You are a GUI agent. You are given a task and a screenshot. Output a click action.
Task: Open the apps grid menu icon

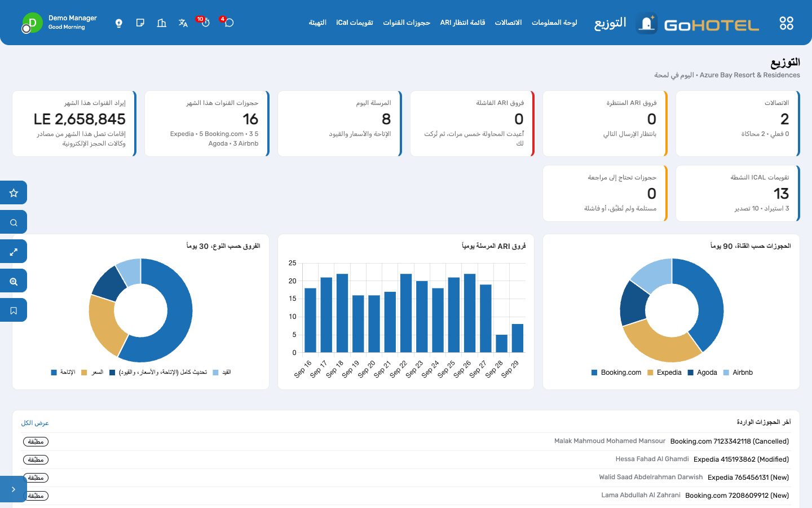(786, 23)
